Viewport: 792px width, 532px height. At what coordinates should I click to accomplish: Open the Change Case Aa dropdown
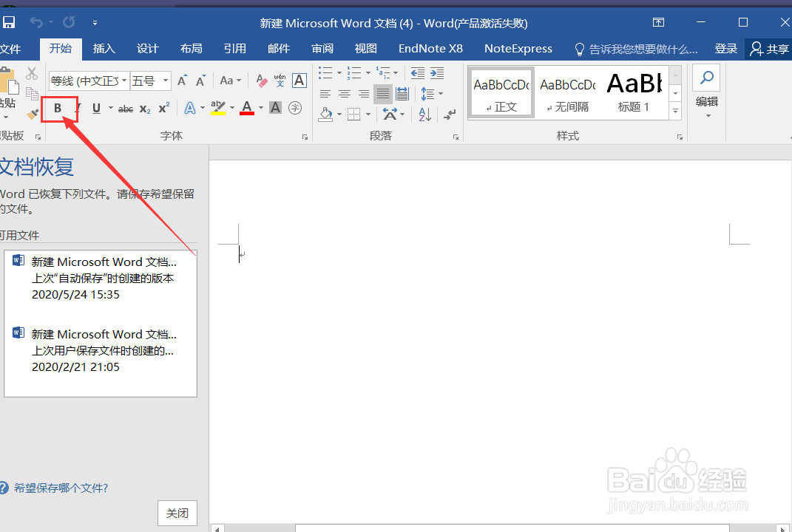click(x=230, y=81)
